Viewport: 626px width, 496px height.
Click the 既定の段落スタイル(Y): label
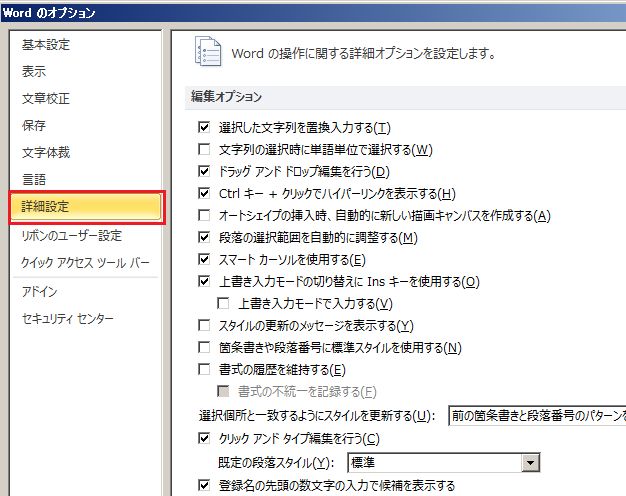tap(276, 463)
